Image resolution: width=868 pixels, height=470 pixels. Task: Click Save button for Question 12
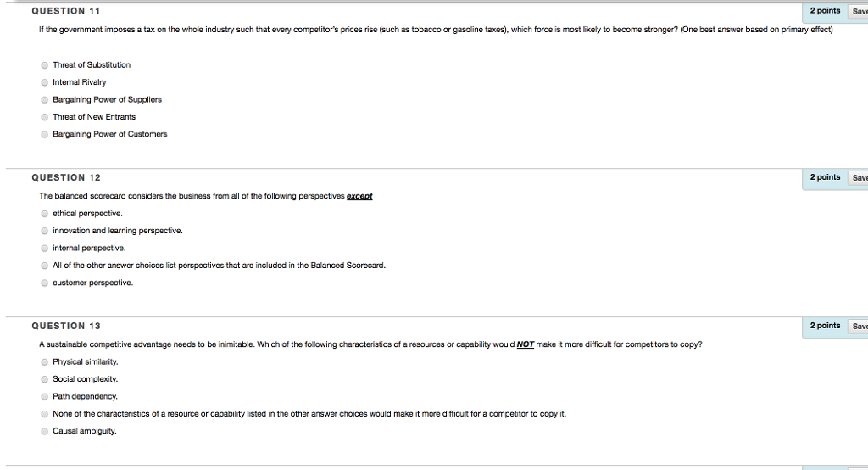[x=858, y=177]
